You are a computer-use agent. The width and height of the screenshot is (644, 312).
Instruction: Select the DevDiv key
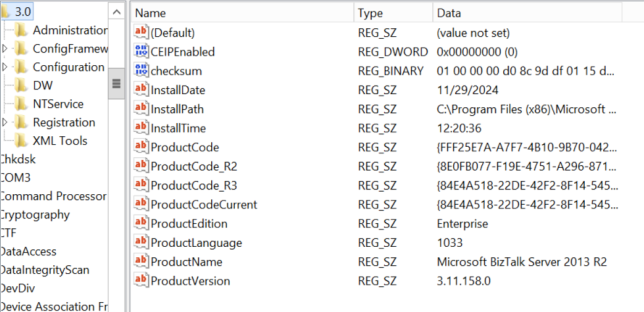pyautogui.click(x=18, y=288)
